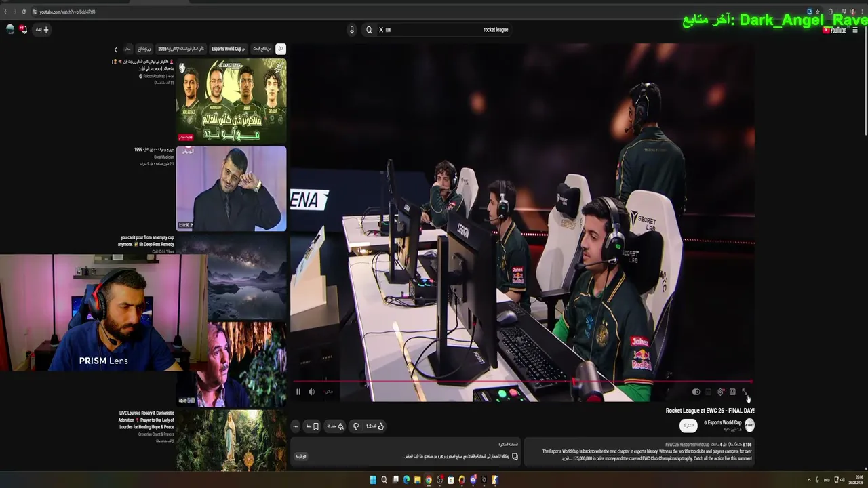This screenshot has height=488, width=868.
Task: Like the Rocket League video
Action: [x=376, y=426]
